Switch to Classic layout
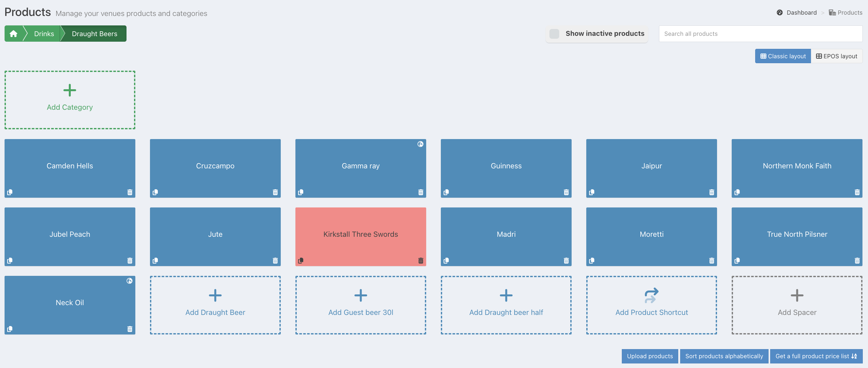The image size is (868, 368). pyautogui.click(x=783, y=56)
